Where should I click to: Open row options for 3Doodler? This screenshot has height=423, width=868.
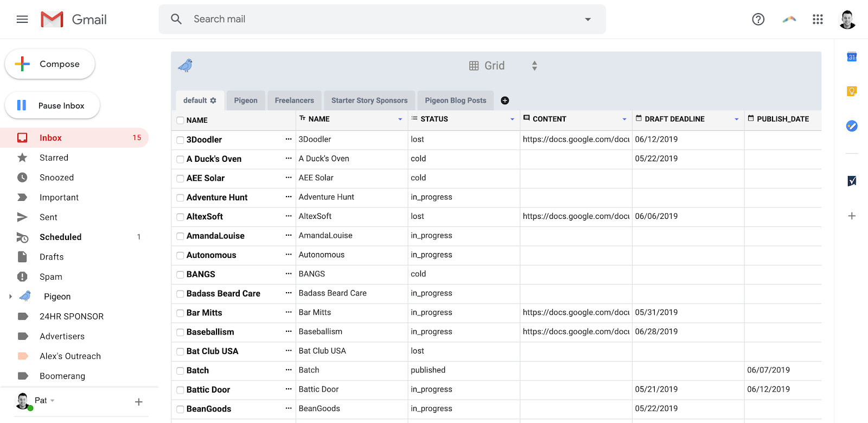pos(289,139)
